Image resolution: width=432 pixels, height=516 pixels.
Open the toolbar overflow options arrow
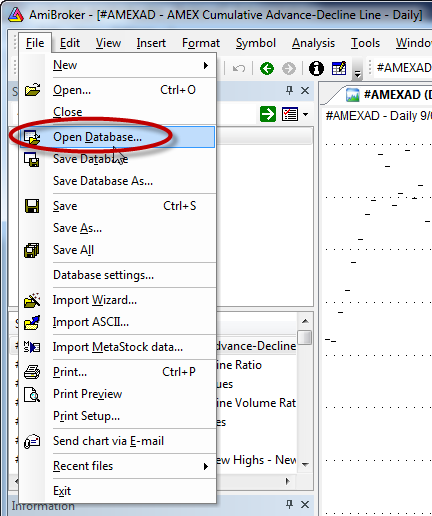[x=357, y=69]
